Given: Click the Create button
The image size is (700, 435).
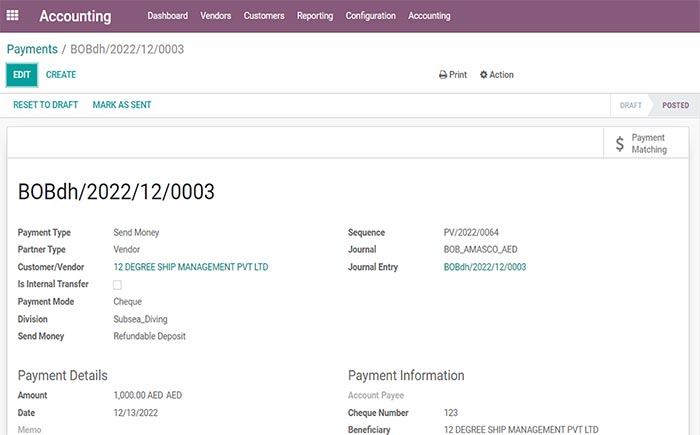Looking at the screenshot, I should coord(61,75).
